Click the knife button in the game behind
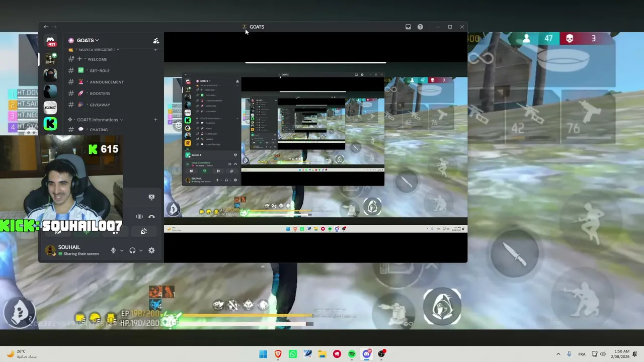This screenshot has width=644, height=362. (514, 254)
